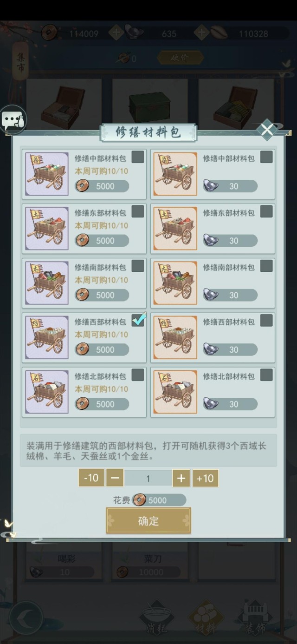Switch to the 装饰 tab
This screenshot has height=644, width=297.
pos(255,618)
